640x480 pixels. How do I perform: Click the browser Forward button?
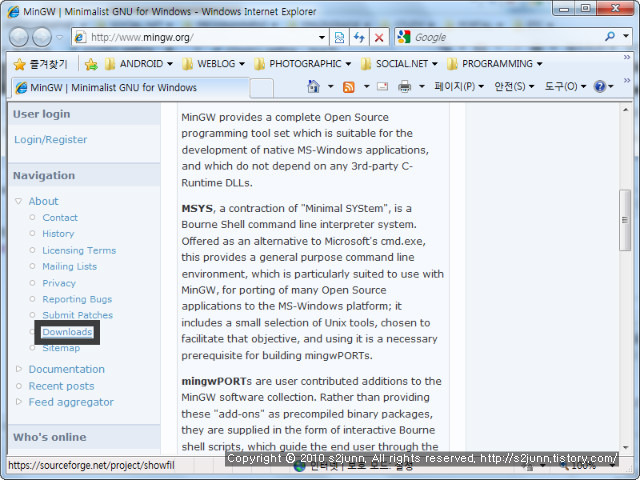(x=42, y=37)
